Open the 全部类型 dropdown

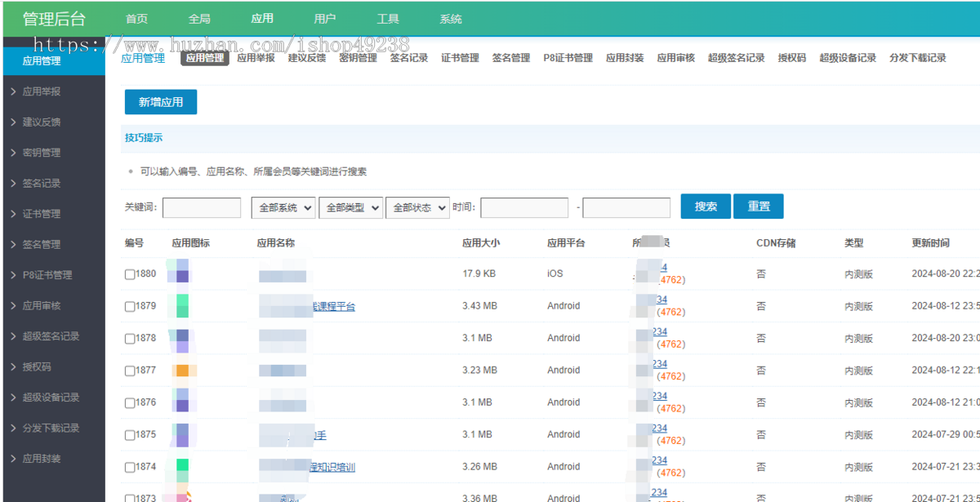click(350, 207)
